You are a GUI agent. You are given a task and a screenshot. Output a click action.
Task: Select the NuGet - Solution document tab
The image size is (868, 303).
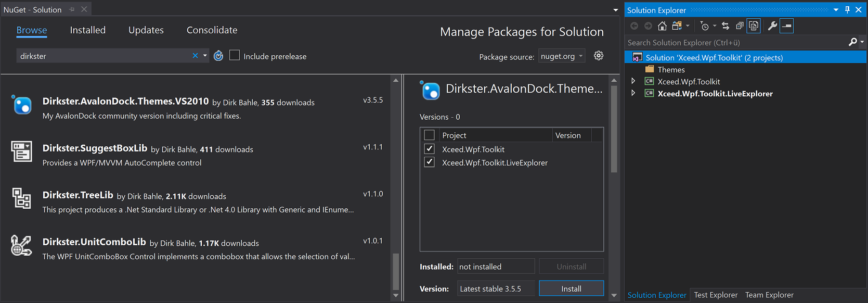click(32, 9)
